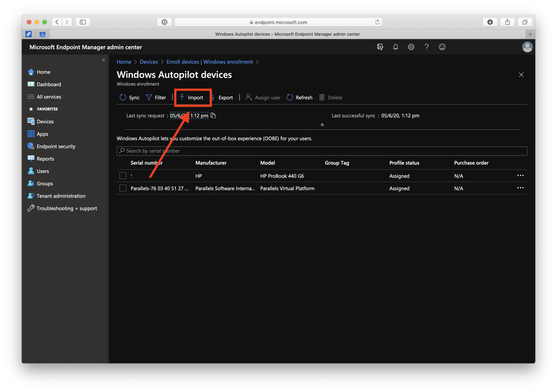This screenshot has height=392, width=557.
Task: Click the Home breadcrumb link
Action: point(124,62)
